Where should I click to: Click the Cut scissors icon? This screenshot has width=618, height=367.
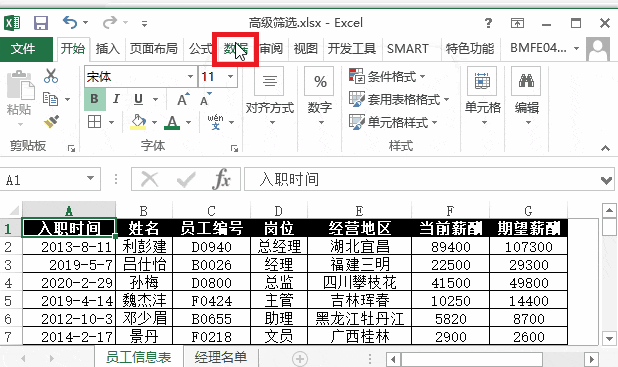tap(51, 76)
